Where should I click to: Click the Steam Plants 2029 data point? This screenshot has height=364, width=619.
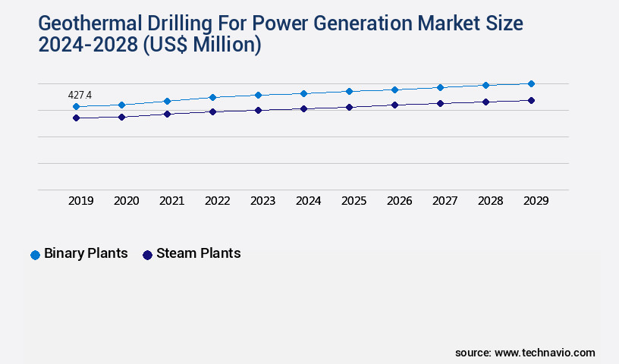(x=531, y=100)
